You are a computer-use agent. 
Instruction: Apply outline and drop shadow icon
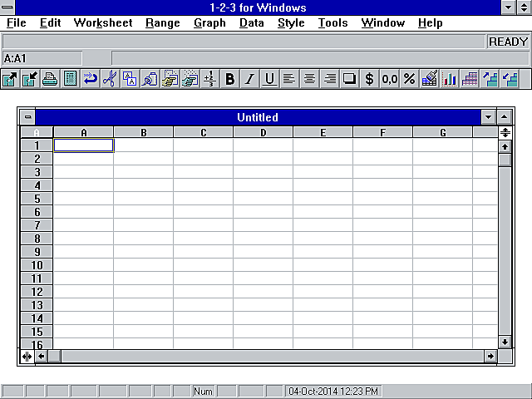[349, 79]
